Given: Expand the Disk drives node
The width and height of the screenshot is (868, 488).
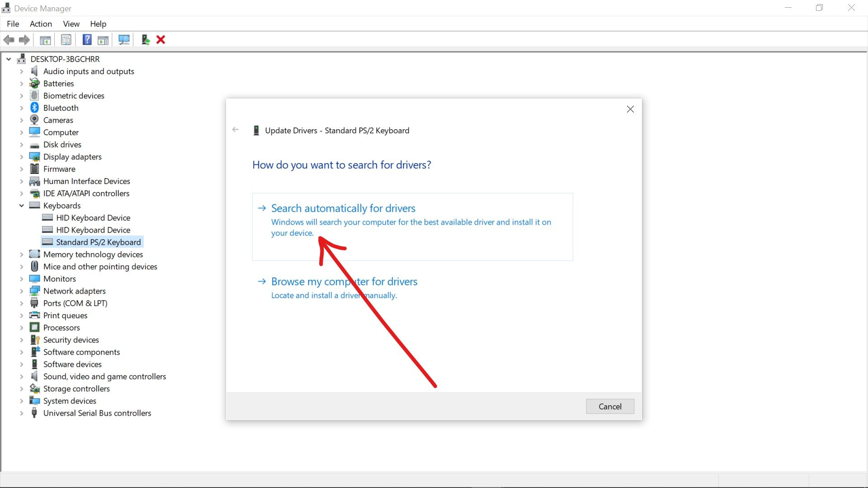Looking at the screenshot, I should [x=21, y=145].
